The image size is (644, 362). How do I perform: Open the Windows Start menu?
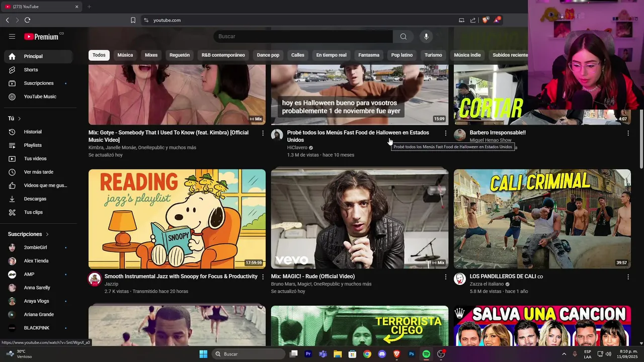click(203, 354)
